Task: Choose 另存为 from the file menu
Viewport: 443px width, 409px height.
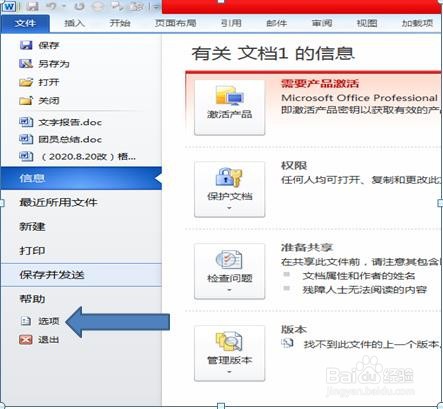Action: pyautogui.click(x=54, y=64)
